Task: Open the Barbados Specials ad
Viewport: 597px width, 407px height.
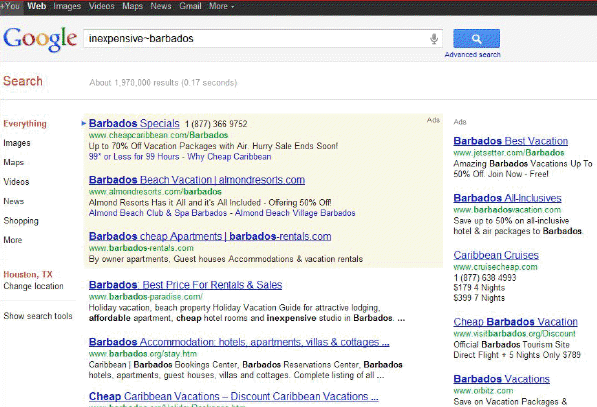Action: (x=134, y=123)
